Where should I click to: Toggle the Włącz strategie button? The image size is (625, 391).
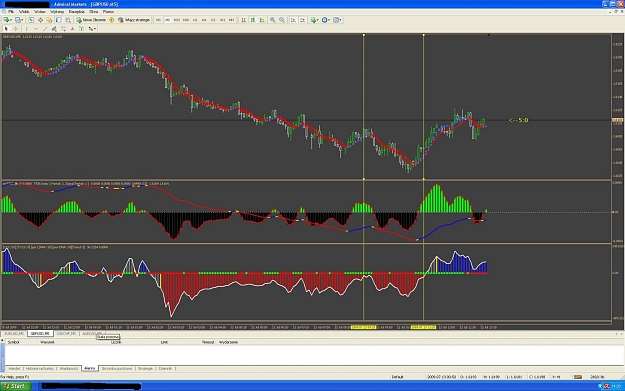coord(134,20)
